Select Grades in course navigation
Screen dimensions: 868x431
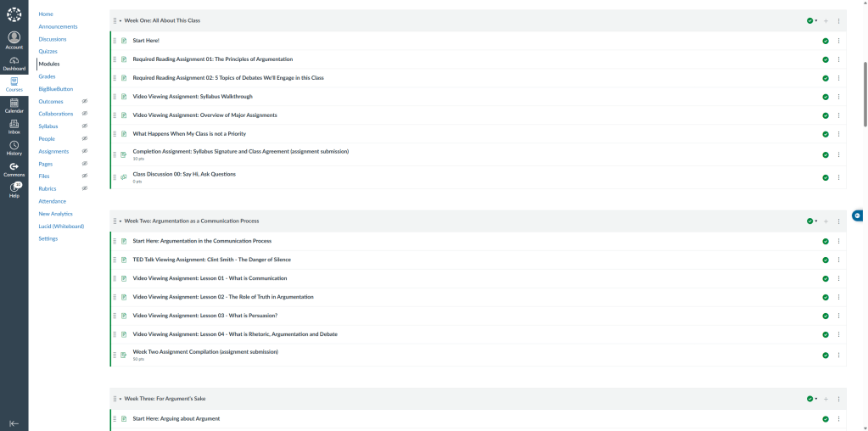coord(47,76)
